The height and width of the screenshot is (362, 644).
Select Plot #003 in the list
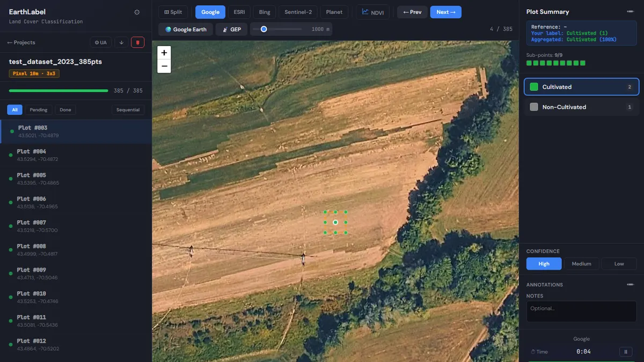coord(76,131)
